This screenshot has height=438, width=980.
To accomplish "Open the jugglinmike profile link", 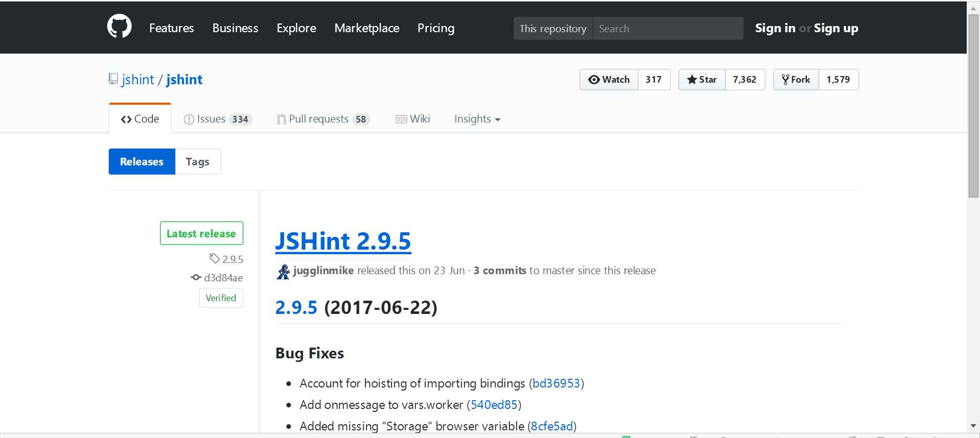I will coord(324,271).
